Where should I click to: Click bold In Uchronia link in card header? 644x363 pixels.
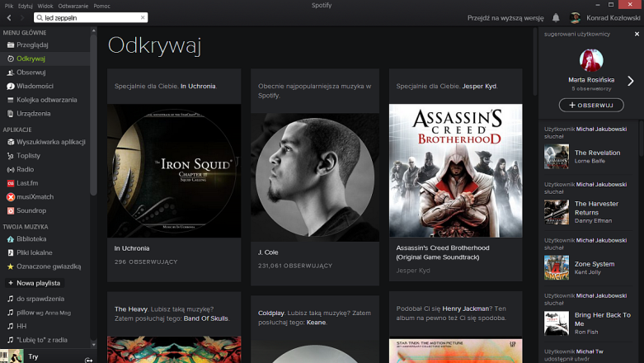[x=198, y=87]
